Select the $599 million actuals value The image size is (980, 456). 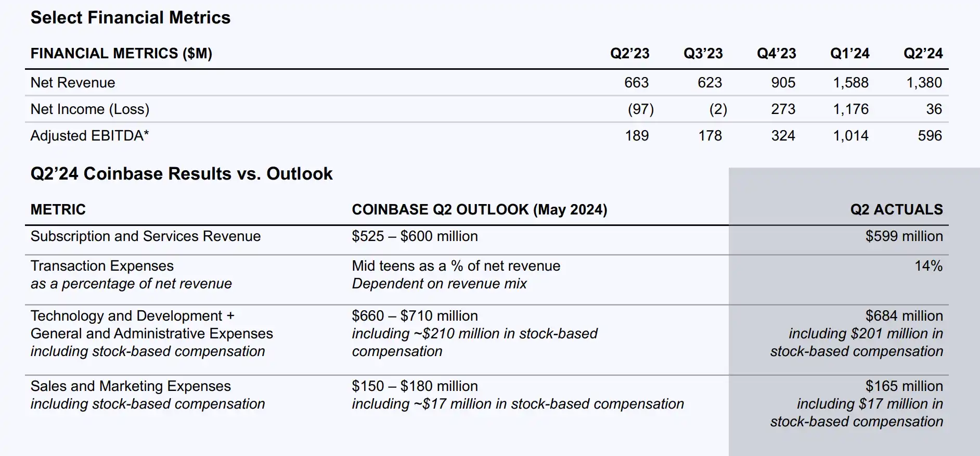[904, 236]
